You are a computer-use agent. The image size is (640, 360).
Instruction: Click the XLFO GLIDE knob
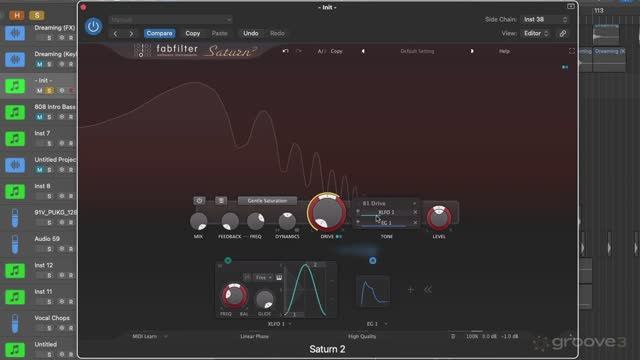264,299
